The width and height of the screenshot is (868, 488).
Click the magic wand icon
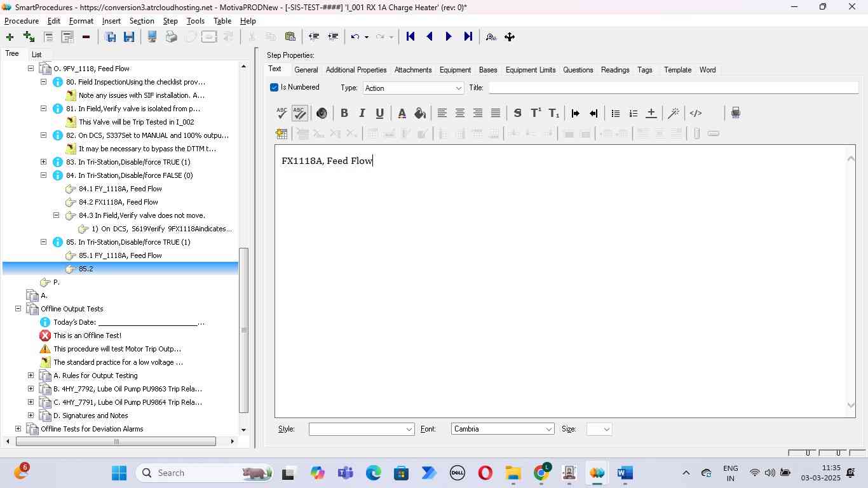(x=674, y=113)
